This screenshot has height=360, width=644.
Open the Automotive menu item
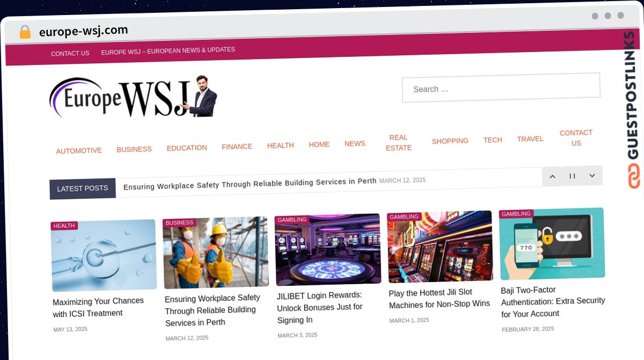tap(79, 151)
